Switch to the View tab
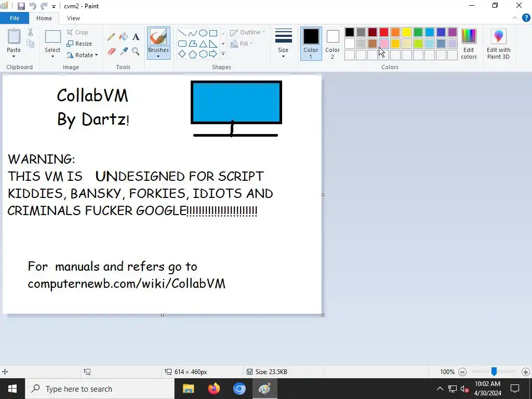Viewport: 532px width, 399px height. 73,18
